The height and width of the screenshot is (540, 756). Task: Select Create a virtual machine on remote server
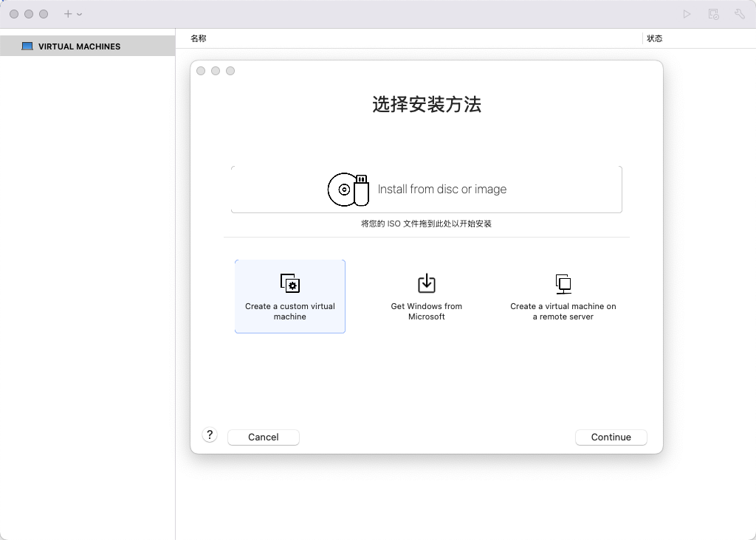coord(563,297)
